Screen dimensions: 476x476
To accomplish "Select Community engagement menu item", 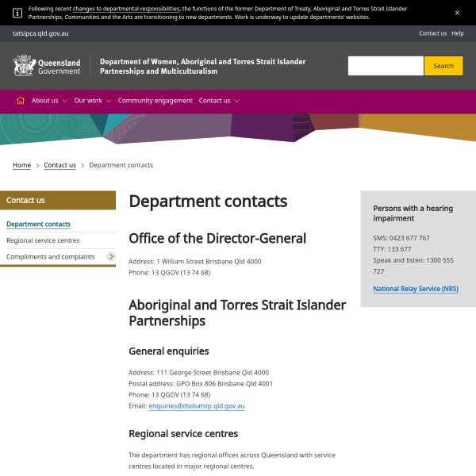I will coord(155,101).
